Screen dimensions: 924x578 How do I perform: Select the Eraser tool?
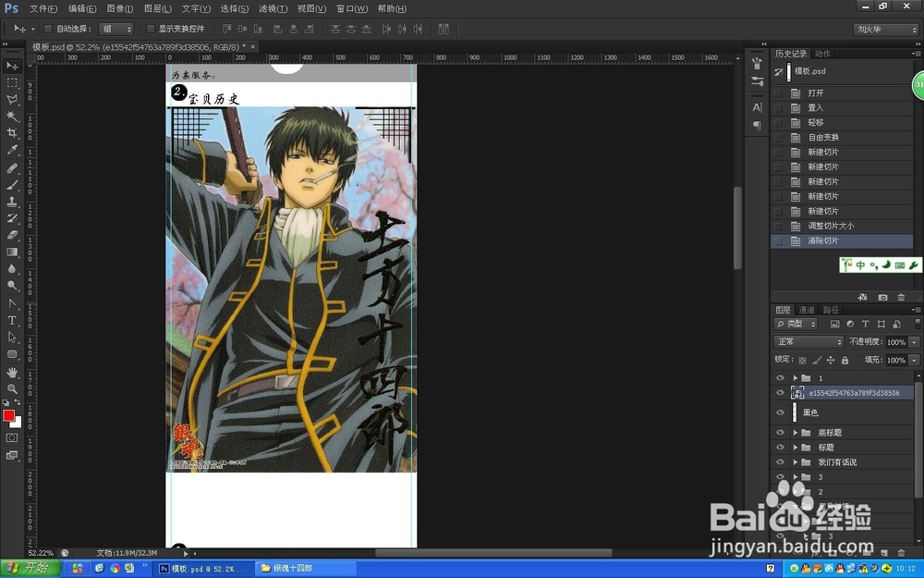[12, 235]
